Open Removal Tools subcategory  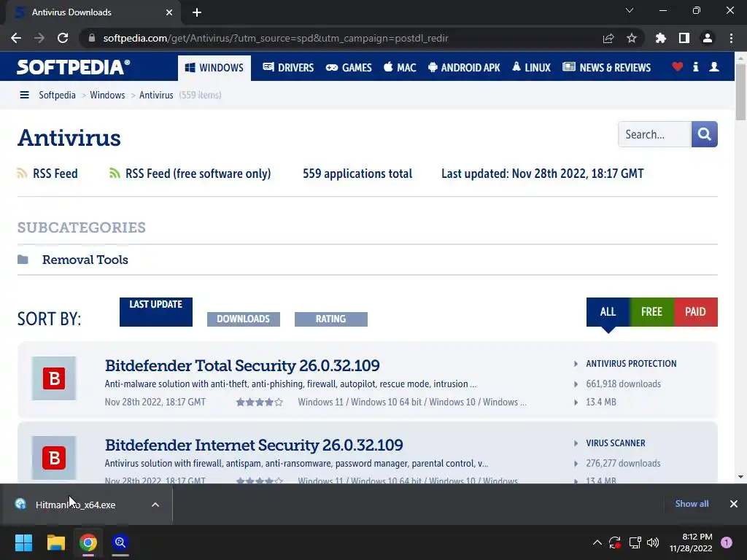coord(85,260)
